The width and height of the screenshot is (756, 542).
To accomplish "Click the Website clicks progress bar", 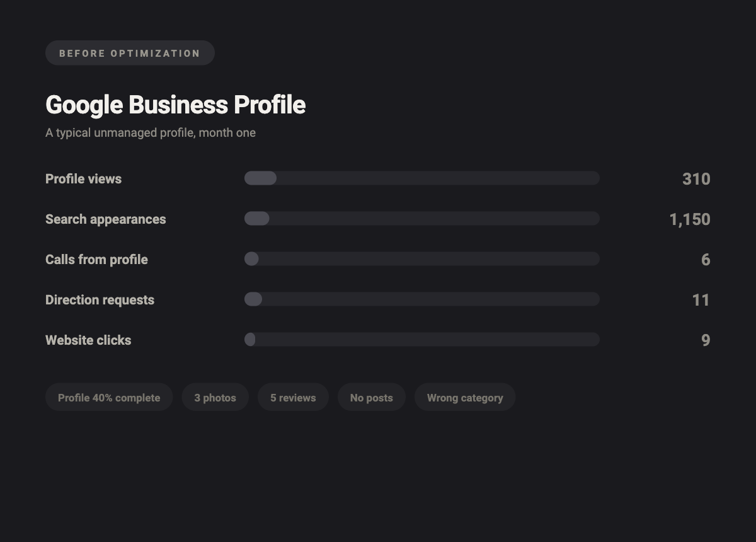I will [x=422, y=340].
